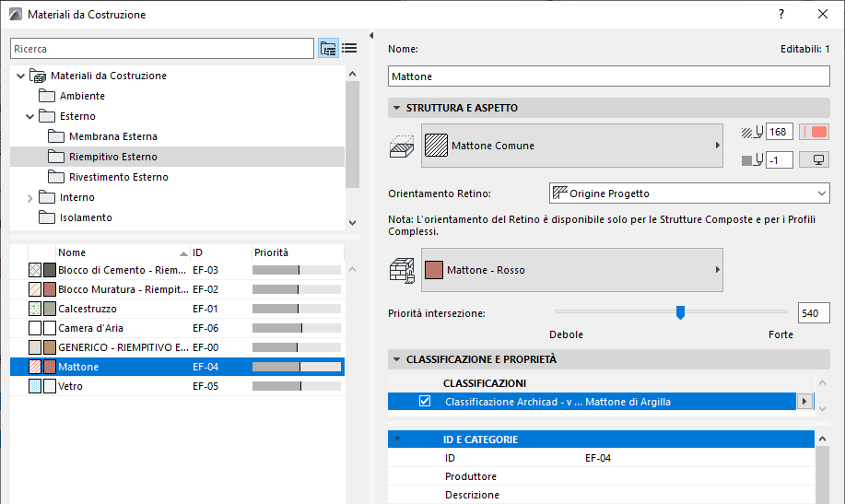Viewport: 845px width, 504px height.
Task: Click the GENERICO row surface color icon
Action: (50, 347)
